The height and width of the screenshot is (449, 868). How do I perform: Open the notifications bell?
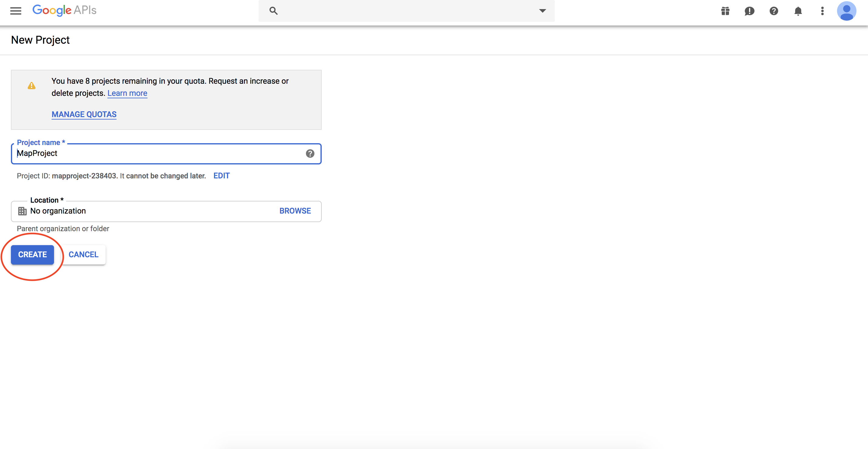(x=798, y=11)
